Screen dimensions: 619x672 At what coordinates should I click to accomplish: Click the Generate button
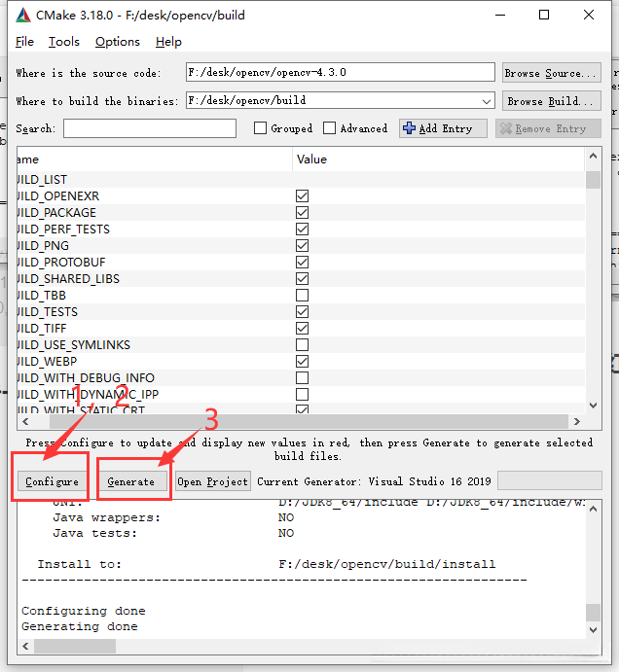click(x=130, y=481)
